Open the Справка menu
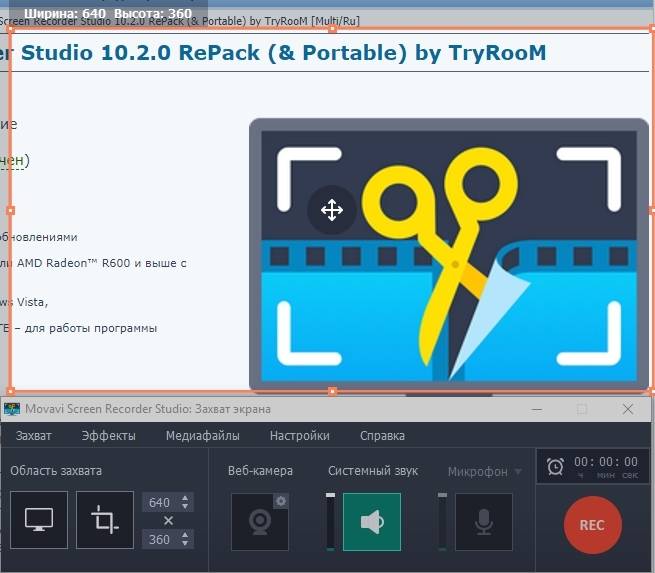This screenshot has height=573, width=655. 382,436
